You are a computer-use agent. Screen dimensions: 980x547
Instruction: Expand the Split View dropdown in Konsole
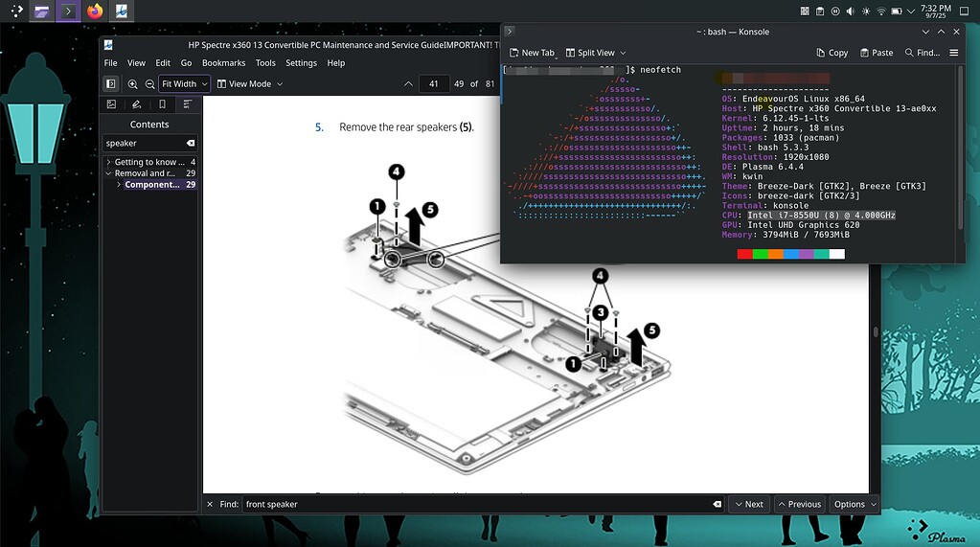click(596, 53)
